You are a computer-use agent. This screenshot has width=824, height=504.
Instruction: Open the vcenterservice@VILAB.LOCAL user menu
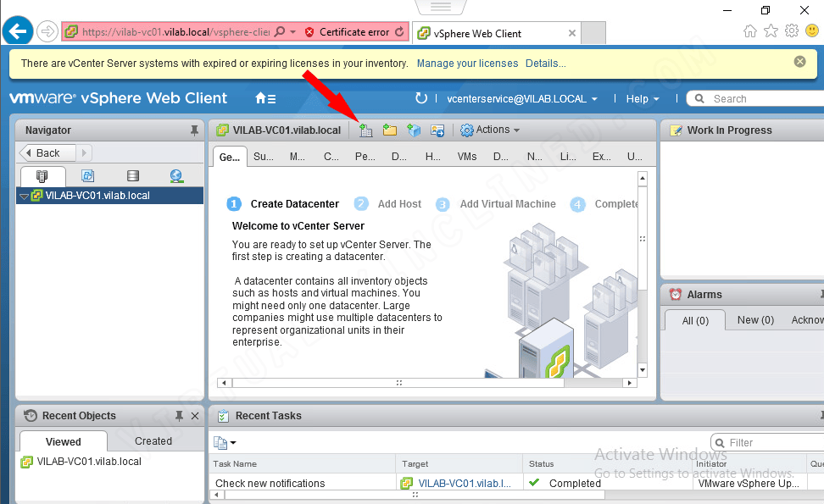click(522, 99)
